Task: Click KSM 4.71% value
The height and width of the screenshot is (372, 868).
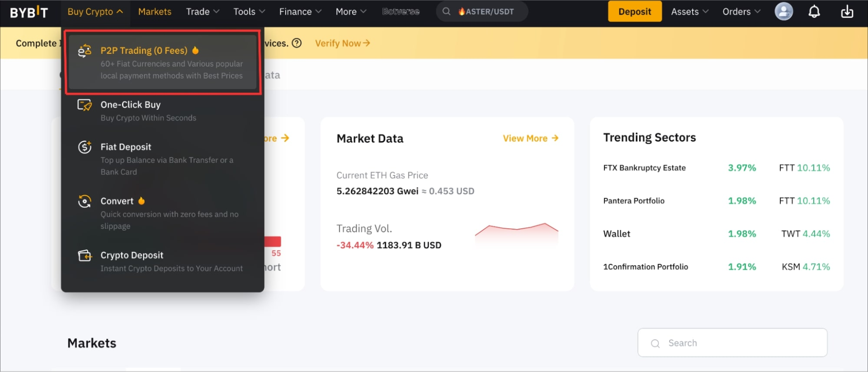Action: point(806,267)
